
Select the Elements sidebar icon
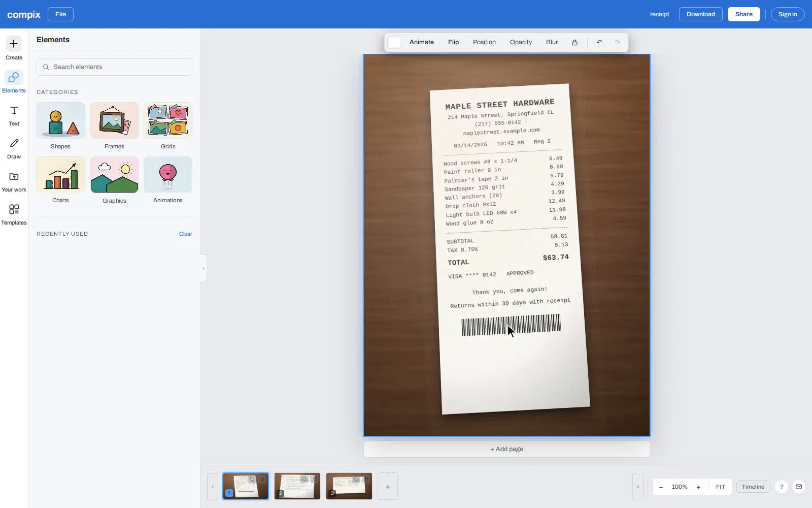point(14,82)
